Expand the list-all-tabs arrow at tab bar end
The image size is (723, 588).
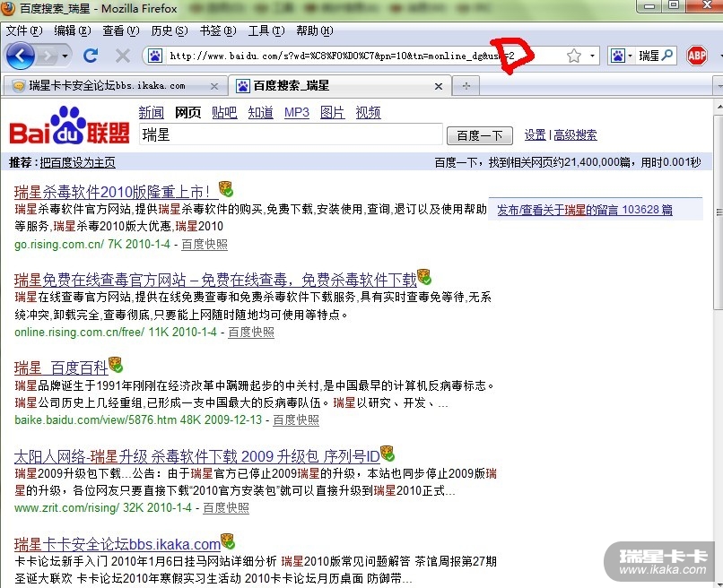click(x=719, y=86)
